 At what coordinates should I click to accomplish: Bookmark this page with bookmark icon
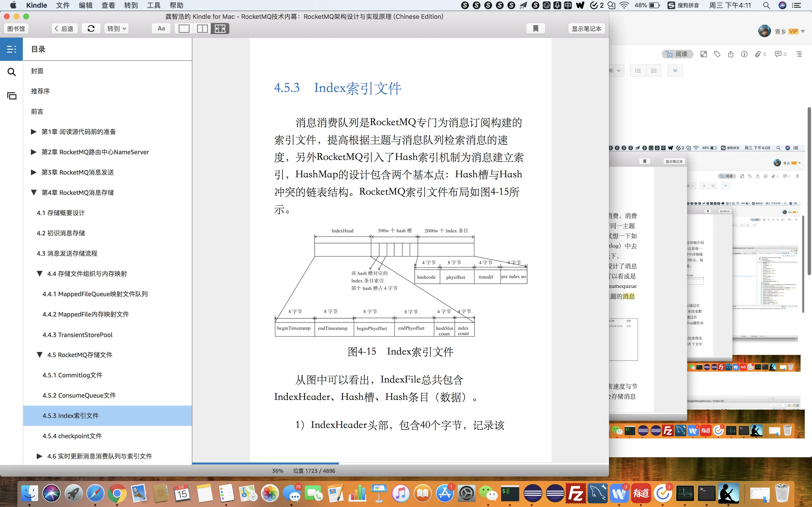pos(535,28)
